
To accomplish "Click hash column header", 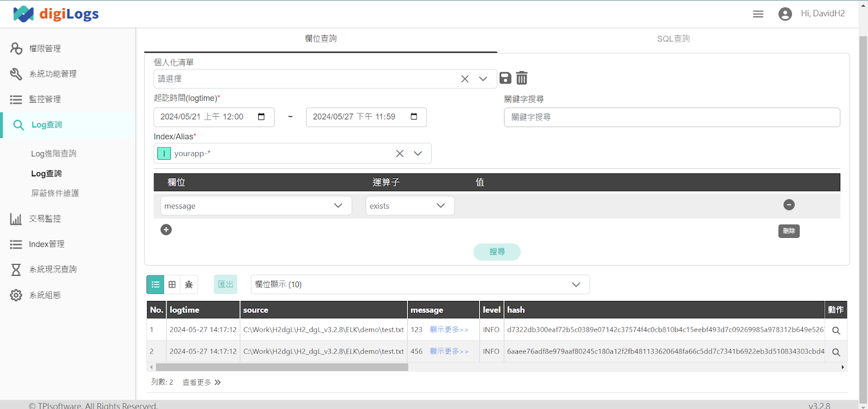I will 665,310.
